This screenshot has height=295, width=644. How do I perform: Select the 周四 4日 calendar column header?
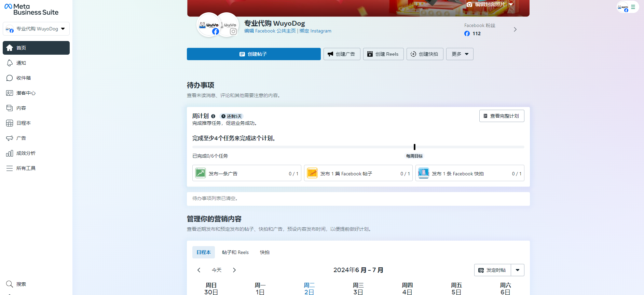(407, 289)
